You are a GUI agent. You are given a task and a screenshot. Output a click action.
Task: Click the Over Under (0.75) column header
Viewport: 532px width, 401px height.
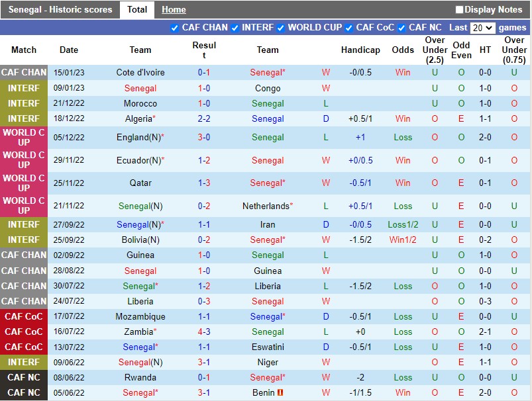(x=514, y=50)
